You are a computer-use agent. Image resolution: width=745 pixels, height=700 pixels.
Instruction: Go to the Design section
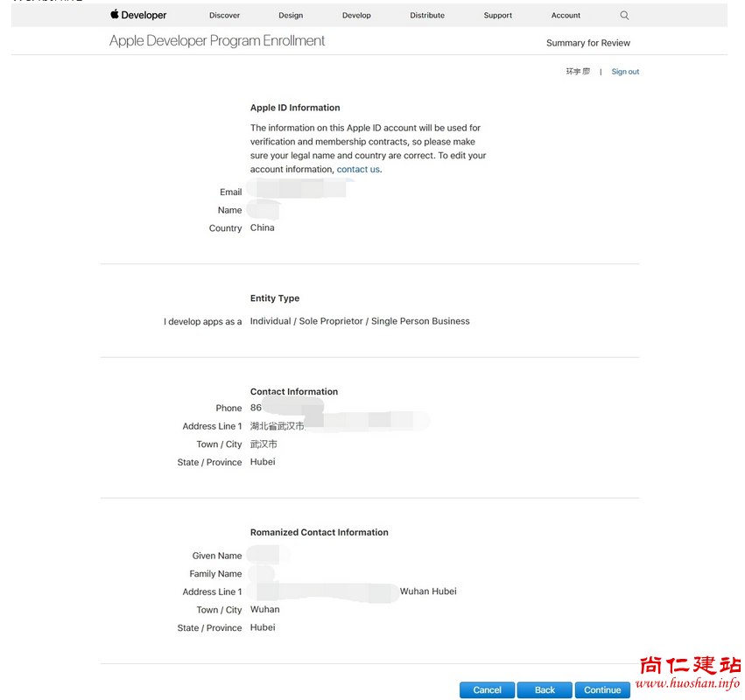coord(291,16)
